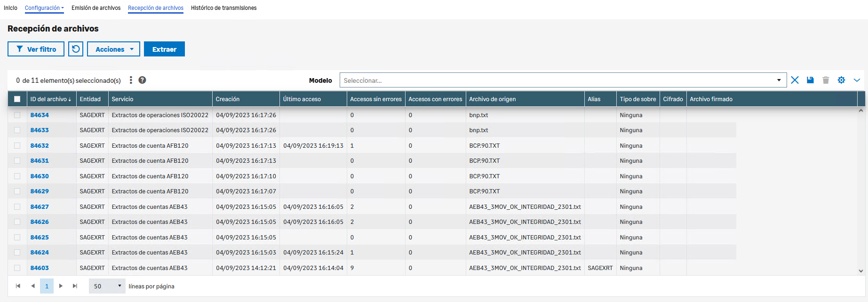
Task: Click the help question mark icon
Action: [142, 80]
